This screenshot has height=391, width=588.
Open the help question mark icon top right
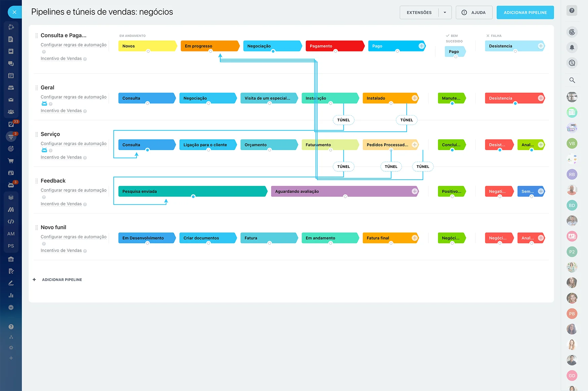pyautogui.click(x=572, y=11)
